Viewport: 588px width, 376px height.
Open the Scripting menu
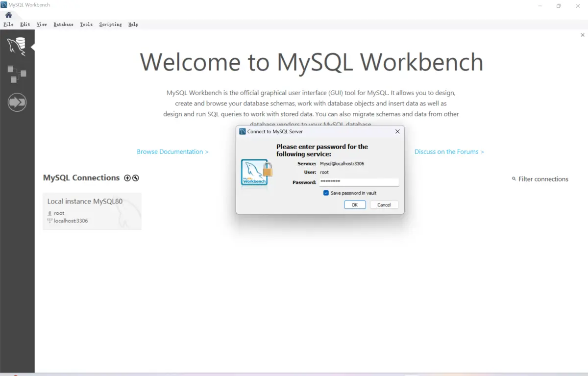coord(110,25)
